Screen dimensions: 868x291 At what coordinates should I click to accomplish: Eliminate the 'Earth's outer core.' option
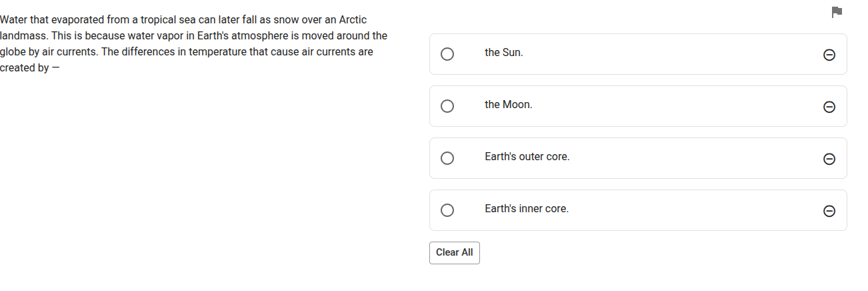pos(829,159)
